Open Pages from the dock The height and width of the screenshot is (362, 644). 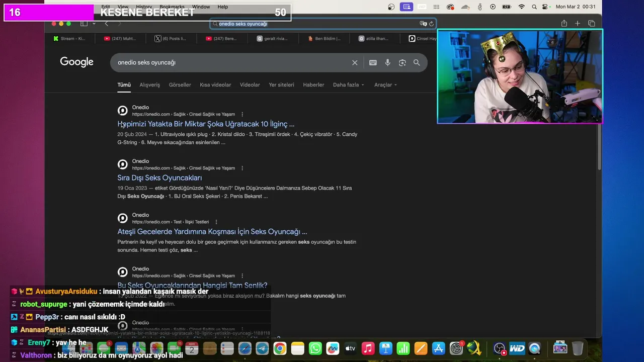pos(421,348)
